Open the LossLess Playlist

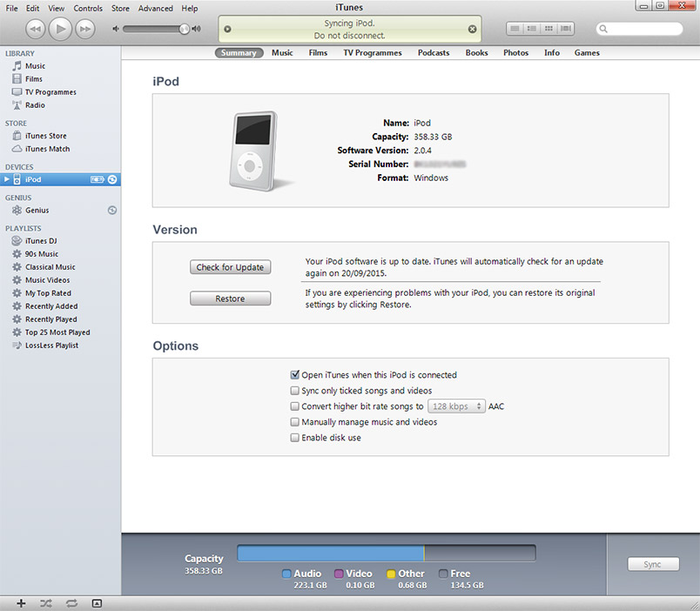pos(60,346)
